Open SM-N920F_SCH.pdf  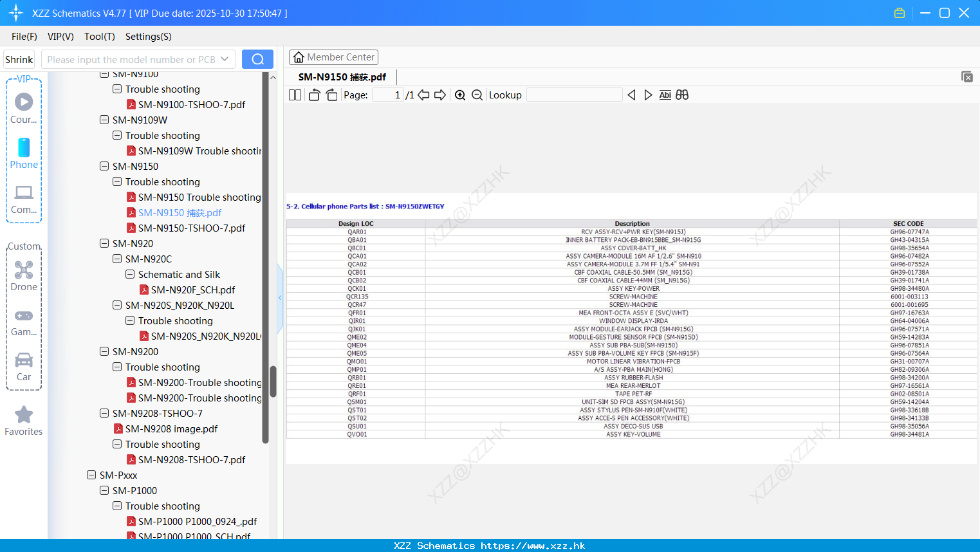(x=193, y=290)
